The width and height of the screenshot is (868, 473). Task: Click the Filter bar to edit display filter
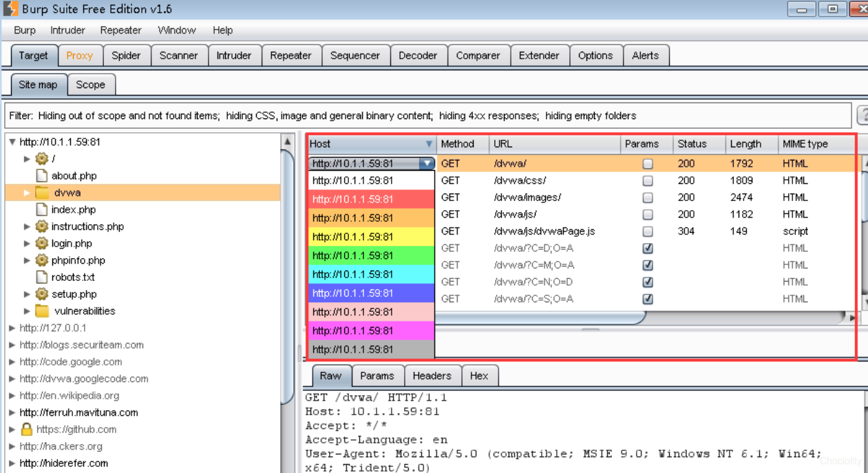[428, 116]
